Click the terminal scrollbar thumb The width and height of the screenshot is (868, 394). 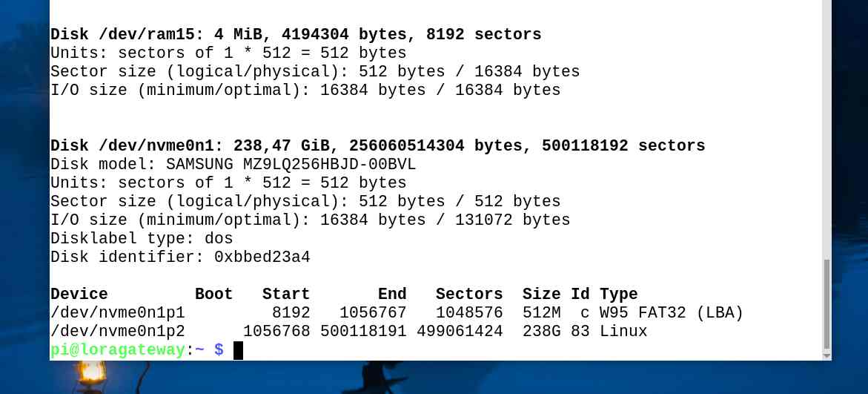tap(826, 303)
